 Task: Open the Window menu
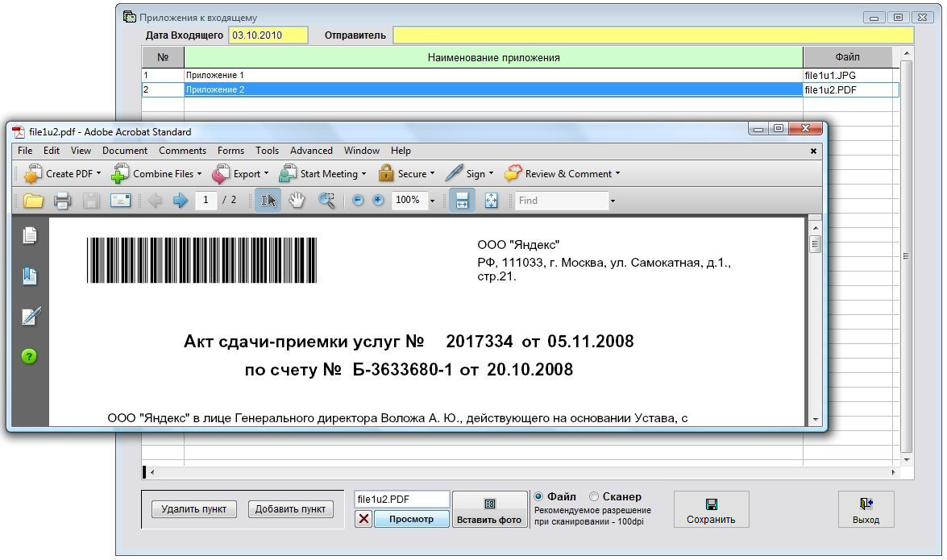(362, 151)
